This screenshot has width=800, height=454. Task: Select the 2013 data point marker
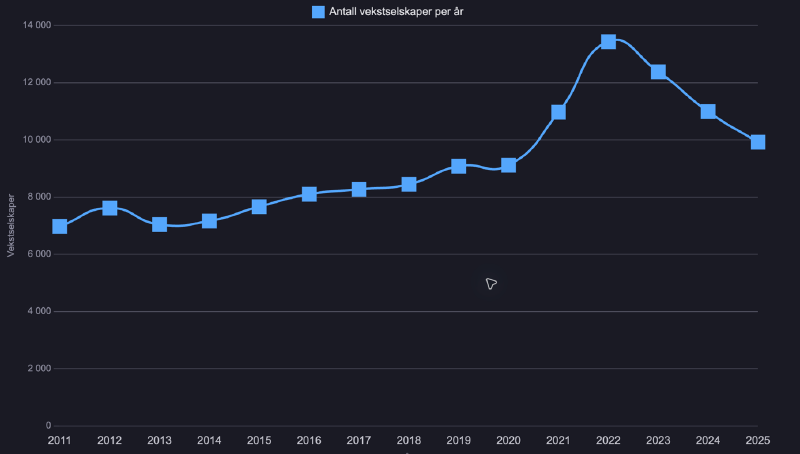160,224
